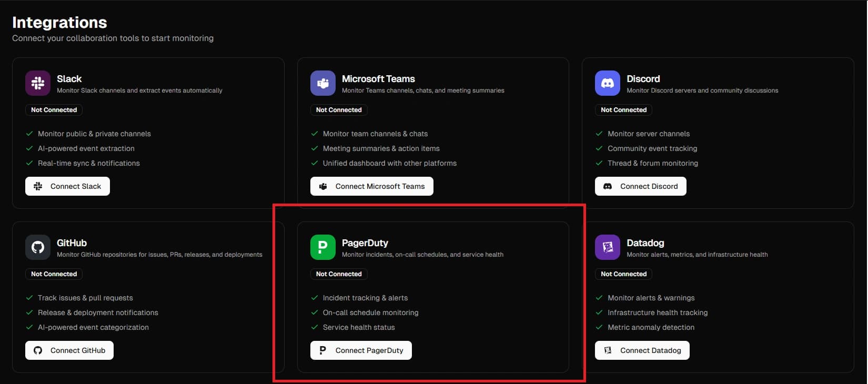Click 'Incident tracking & alerts' feature
Screen dimensions: 868x384
click(366, 298)
